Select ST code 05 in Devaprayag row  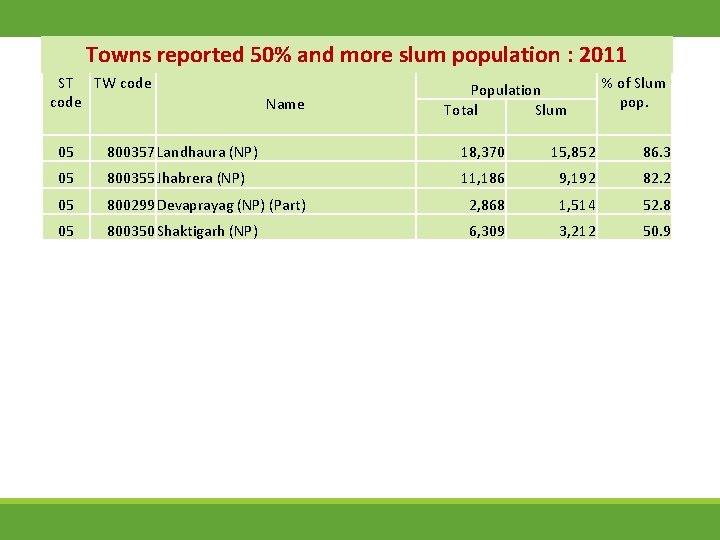66,205
